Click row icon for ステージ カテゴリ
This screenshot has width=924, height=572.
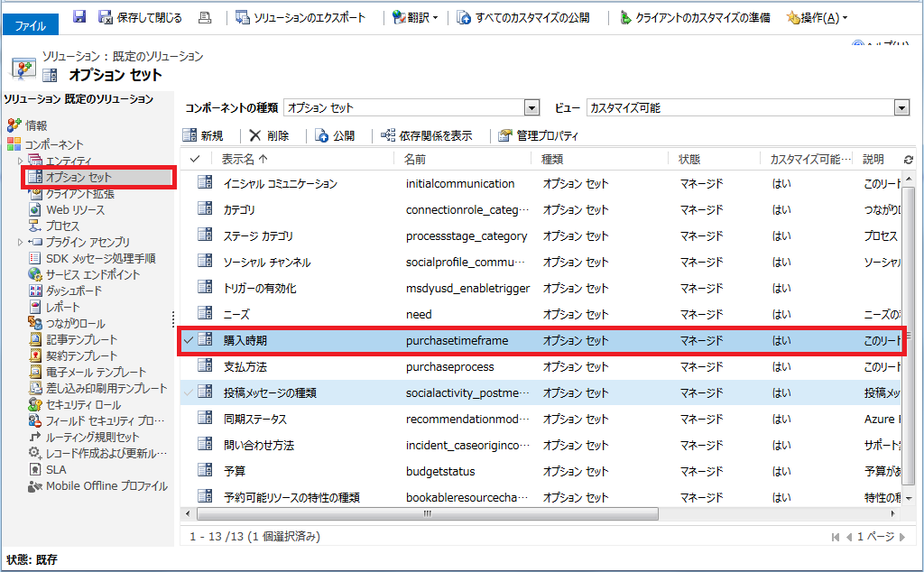pos(205,235)
